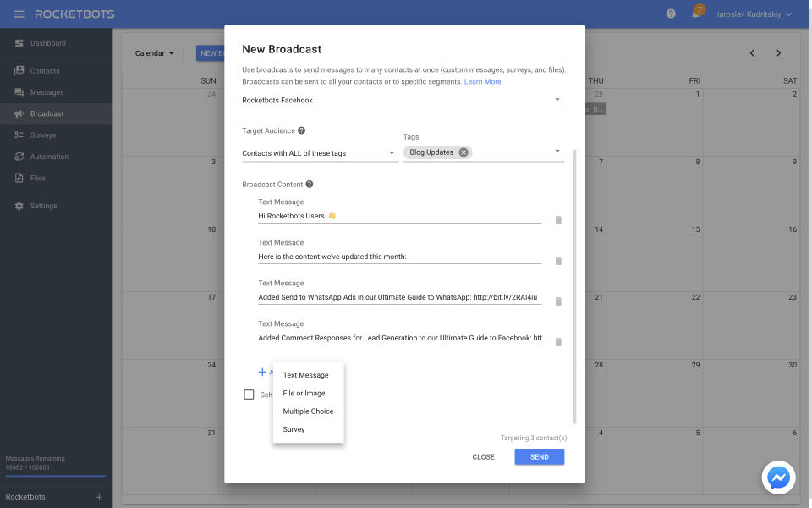Select calendar date 23 under SAT
The height and width of the screenshot is (508, 812).
(793, 297)
